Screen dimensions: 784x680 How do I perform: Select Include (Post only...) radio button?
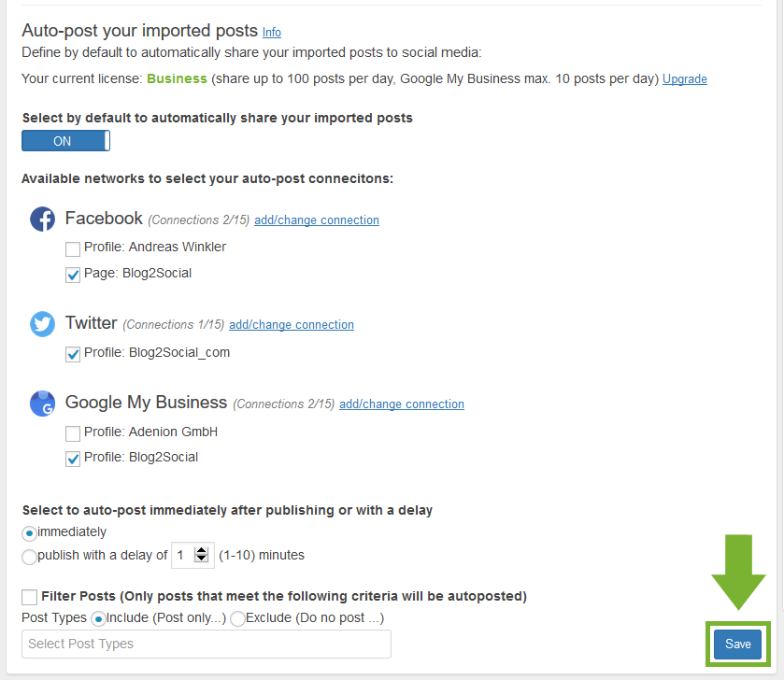point(98,619)
